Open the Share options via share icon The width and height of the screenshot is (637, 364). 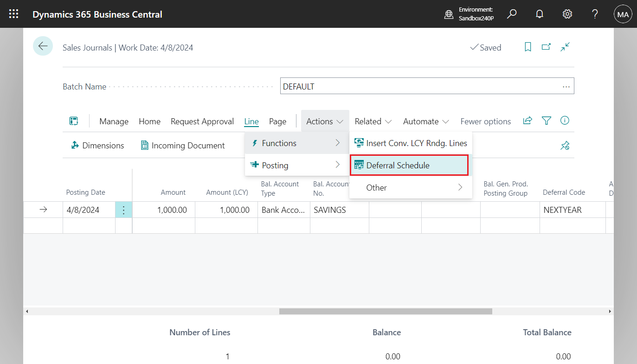point(527,121)
